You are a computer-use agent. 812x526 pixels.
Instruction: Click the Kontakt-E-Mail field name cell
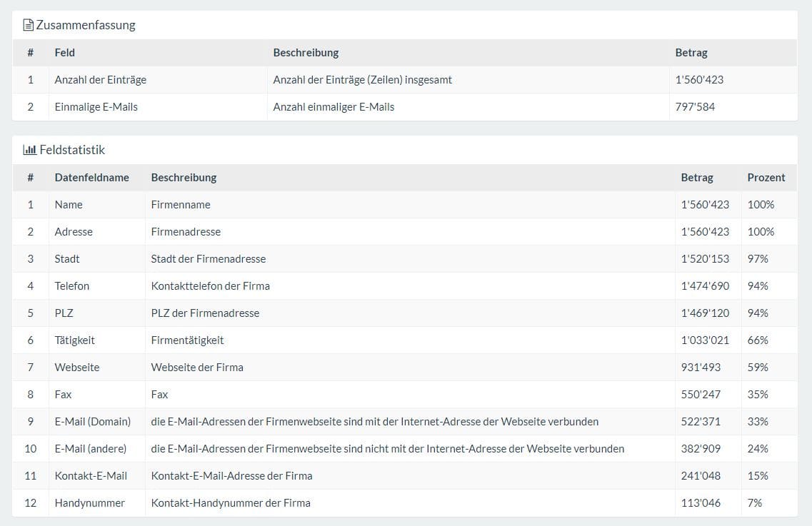click(91, 476)
